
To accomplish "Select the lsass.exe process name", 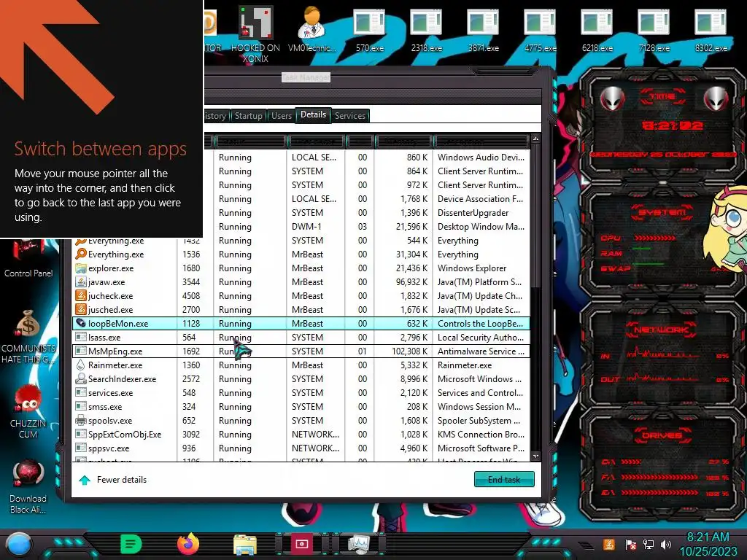I will pyautogui.click(x=104, y=338).
